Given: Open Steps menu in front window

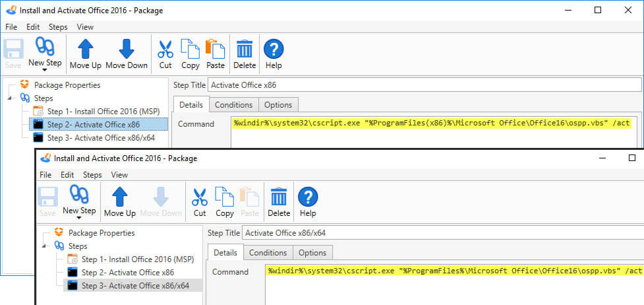Looking at the screenshot, I should 92,175.
